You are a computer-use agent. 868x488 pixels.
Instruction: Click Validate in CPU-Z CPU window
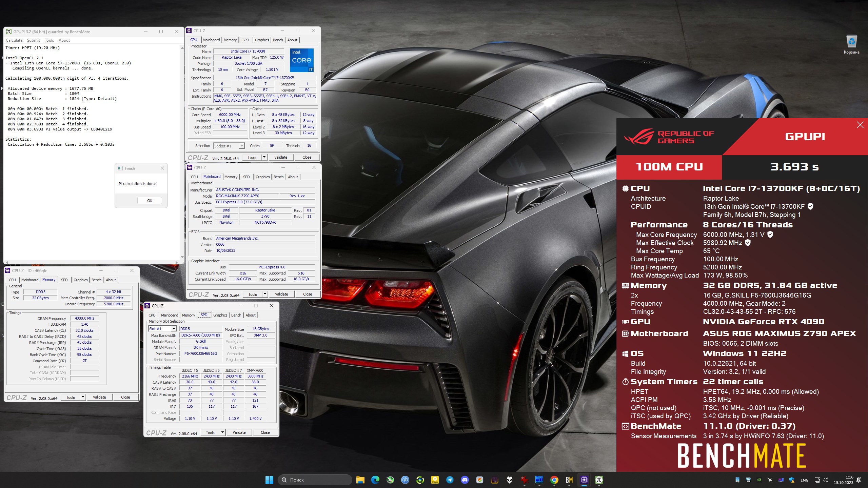[281, 157]
